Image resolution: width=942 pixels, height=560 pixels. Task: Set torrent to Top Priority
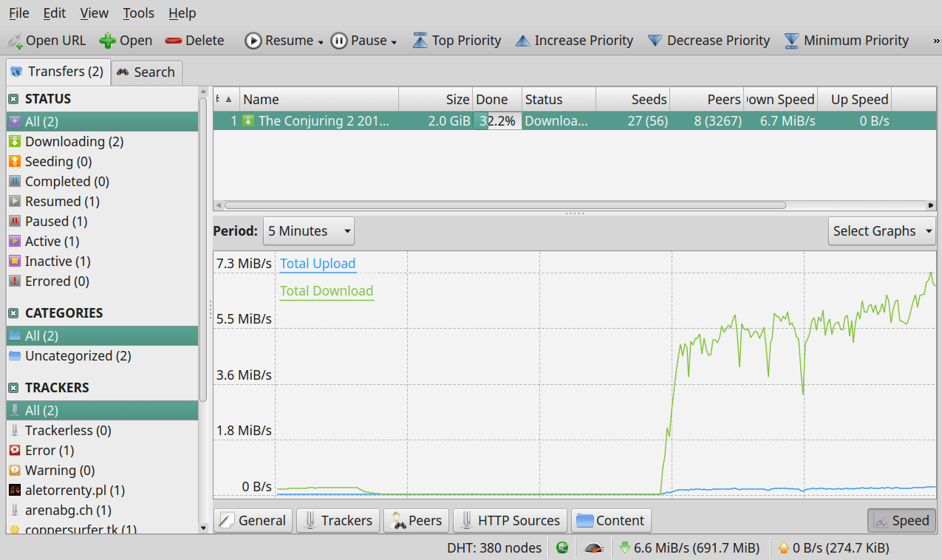click(x=420, y=41)
